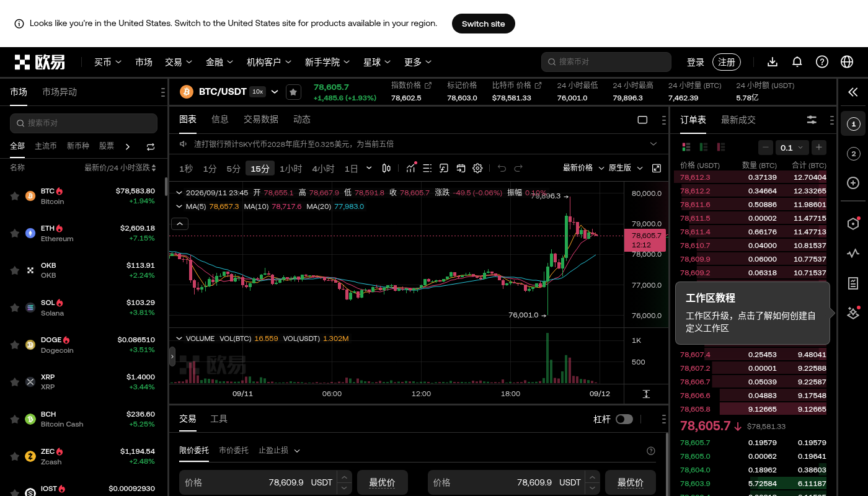
Task: Open the 原生版 chart version dropdown
Action: coord(624,167)
